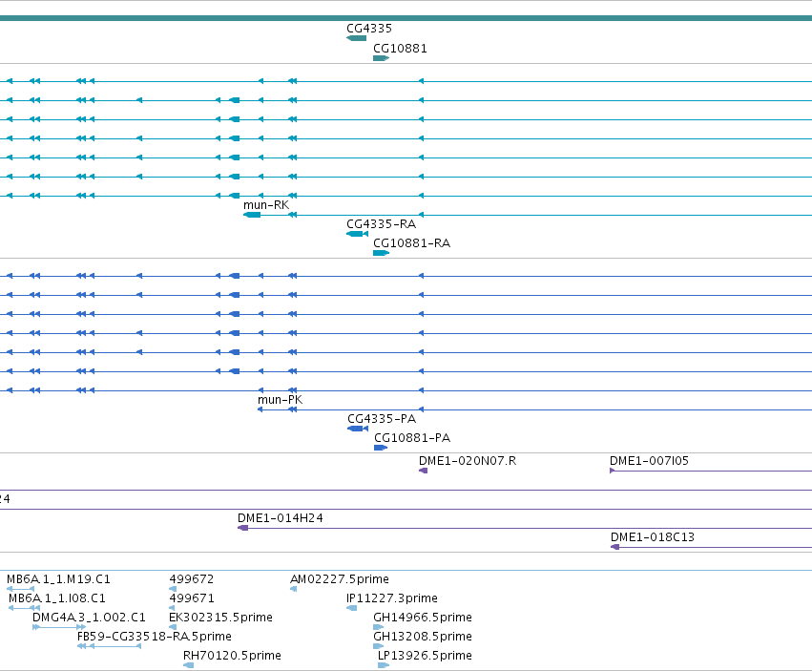Screen dimensions: 812x671
Task: Open the DME1-020N07.R feature label
Action: (468, 461)
